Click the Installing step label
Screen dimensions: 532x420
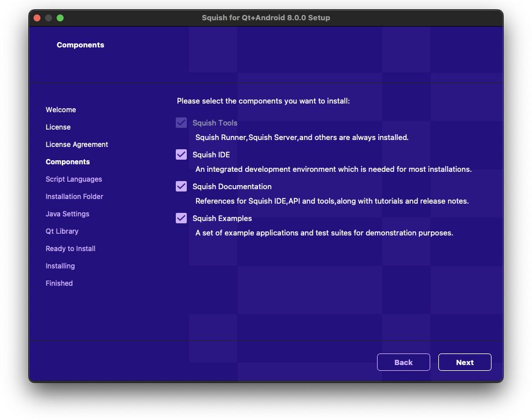pos(60,266)
